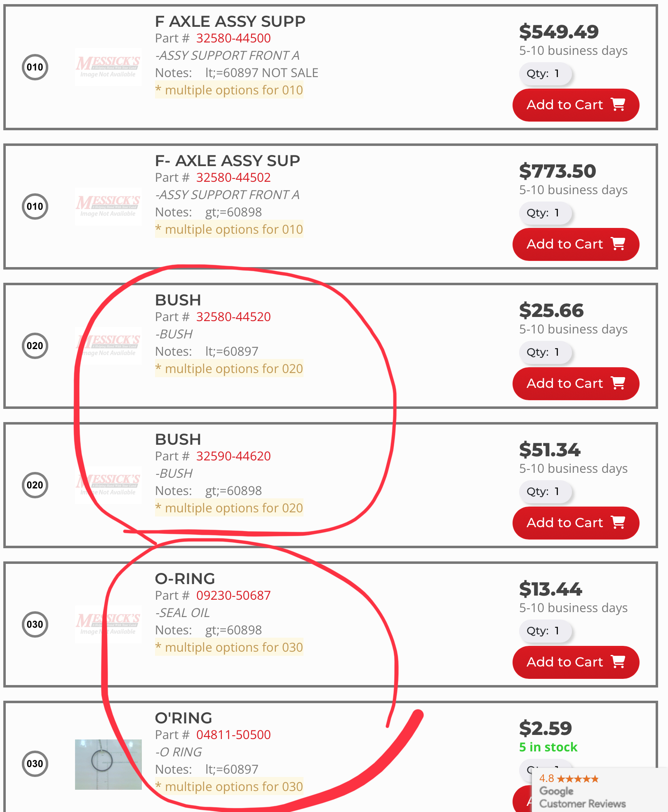Click the cart icon for the $13.44 O-ring
Viewport: 668px width, 812px height.
click(x=618, y=662)
